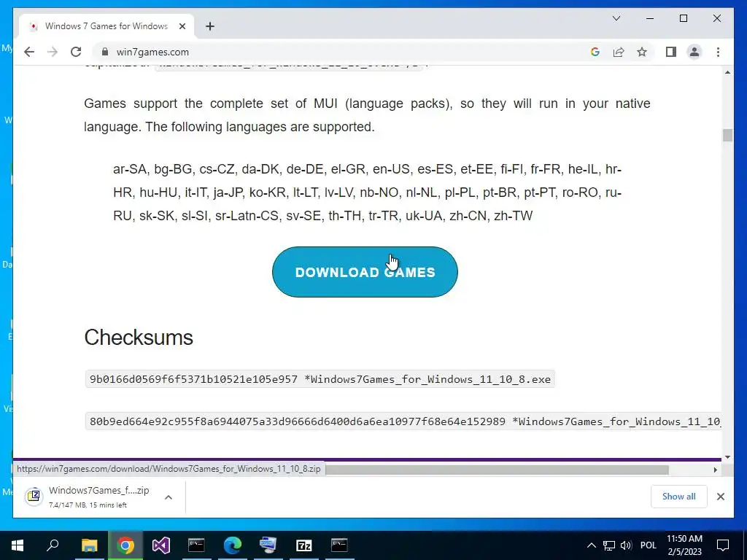Open the Windows Start menu
The width and height of the screenshot is (747, 560).
(x=18, y=545)
